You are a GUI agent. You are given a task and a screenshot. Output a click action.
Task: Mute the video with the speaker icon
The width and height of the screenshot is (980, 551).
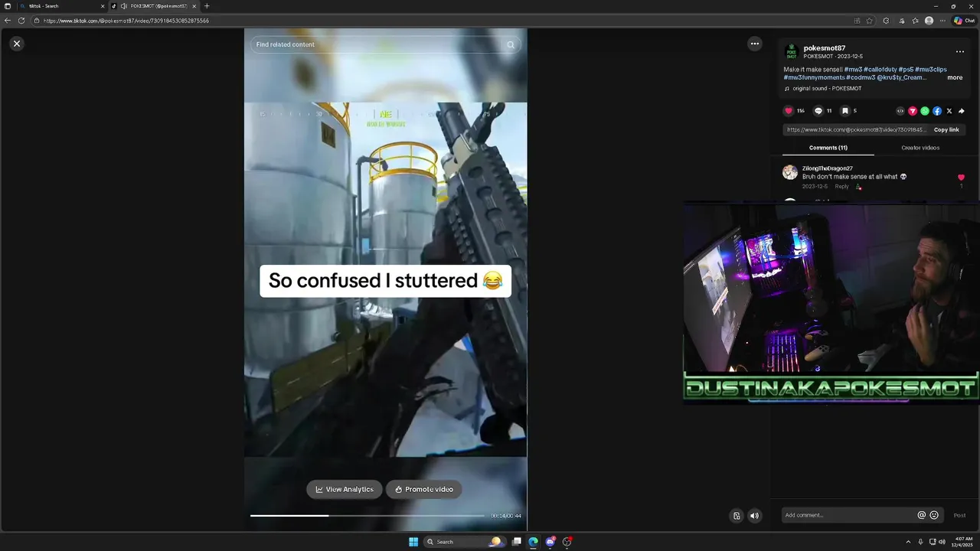(x=754, y=516)
